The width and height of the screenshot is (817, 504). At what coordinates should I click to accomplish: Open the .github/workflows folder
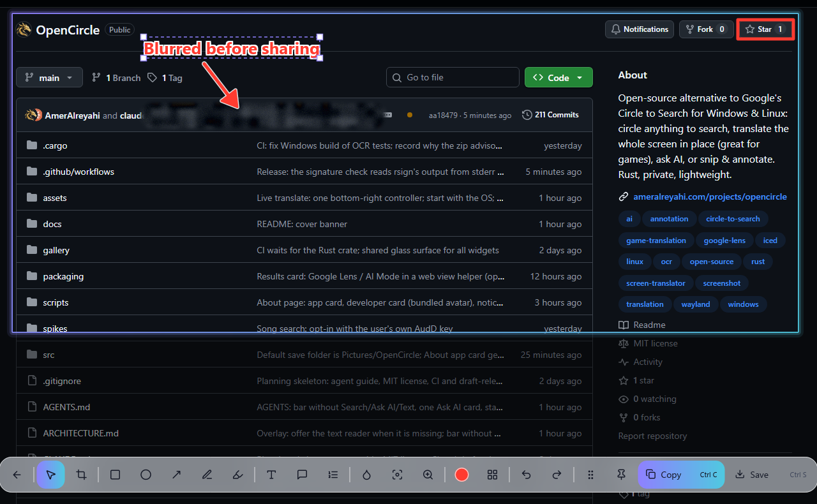[79, 172]
